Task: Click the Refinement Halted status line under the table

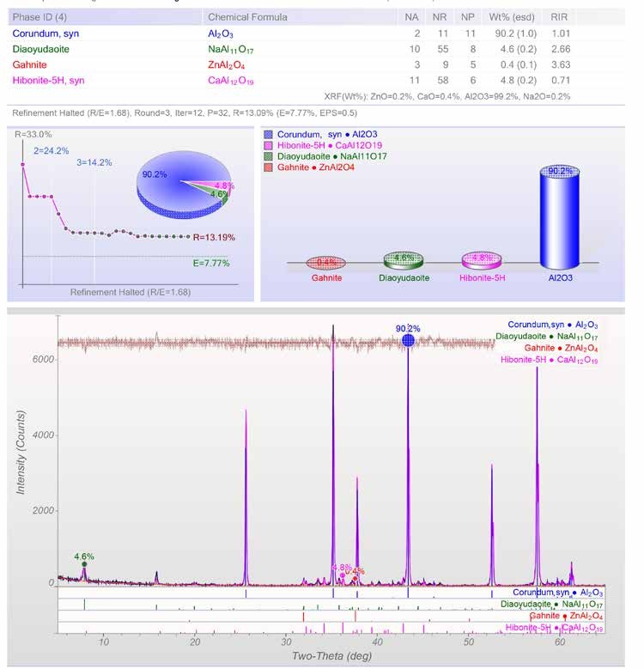Action: (185, 113)
